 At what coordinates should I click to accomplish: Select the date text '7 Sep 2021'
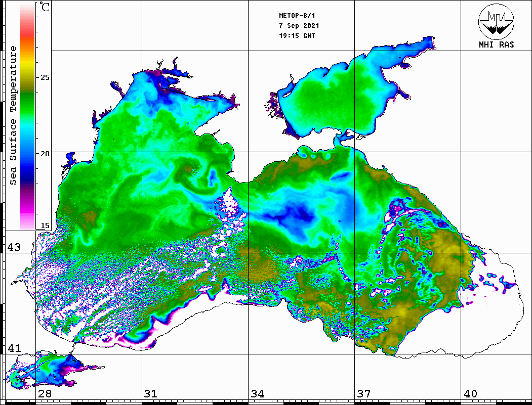point(299,26)
